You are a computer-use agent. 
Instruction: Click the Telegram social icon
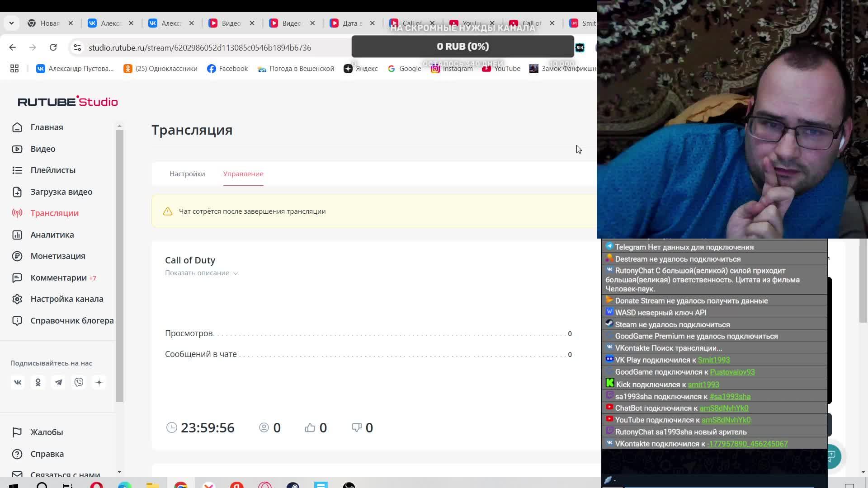pos(58,382)
